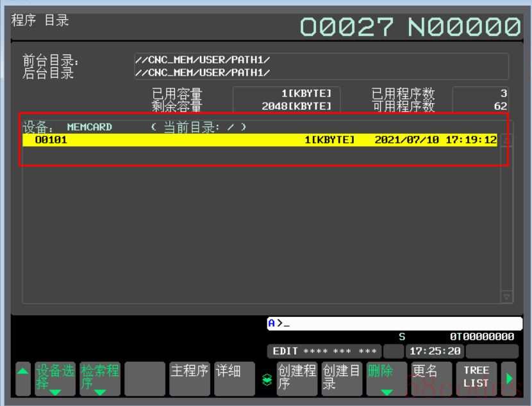Click the green stacked layers icon
The image size is (532, 406).
click(x=267, y=380)
